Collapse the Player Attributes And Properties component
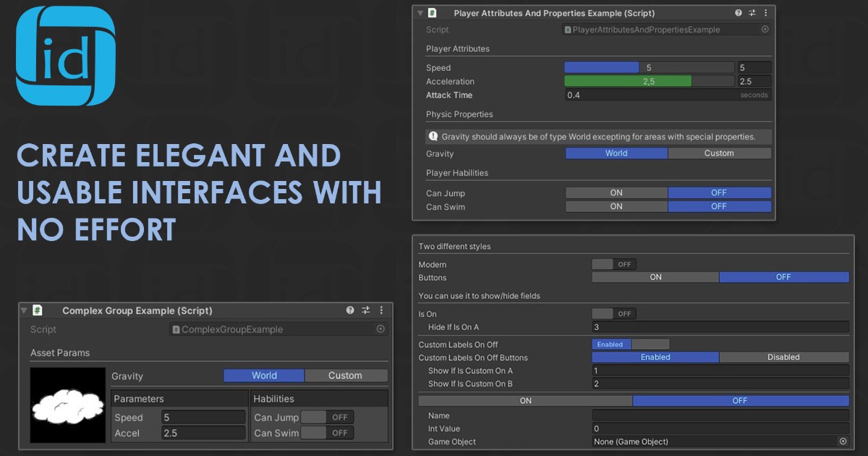The width and height of the screenshot is (868, 456). [x=420, y=12]
